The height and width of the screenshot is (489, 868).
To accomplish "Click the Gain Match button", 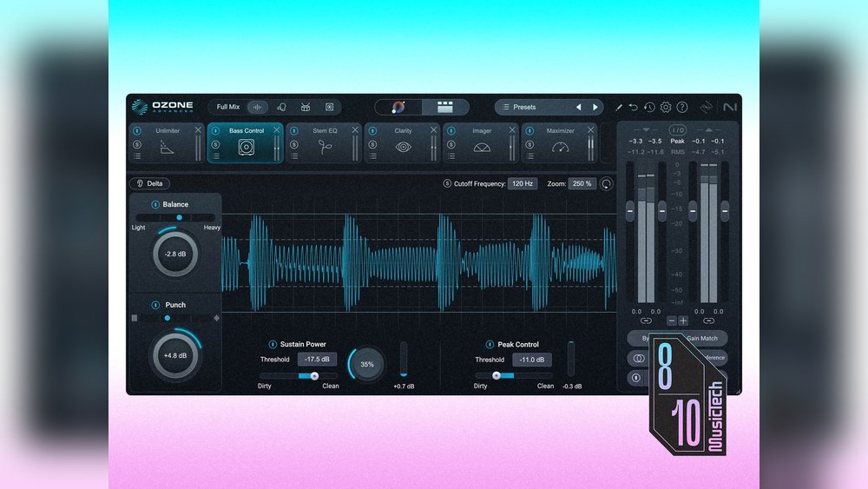I will (x=702, y=338).
